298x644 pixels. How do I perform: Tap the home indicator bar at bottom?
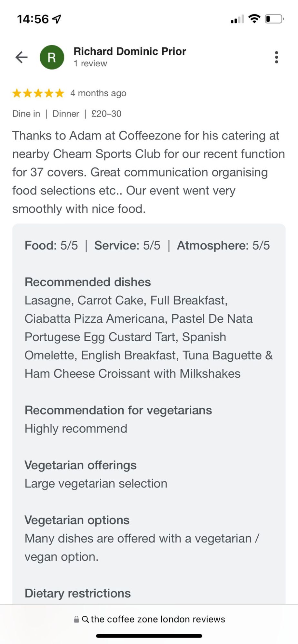149,636
